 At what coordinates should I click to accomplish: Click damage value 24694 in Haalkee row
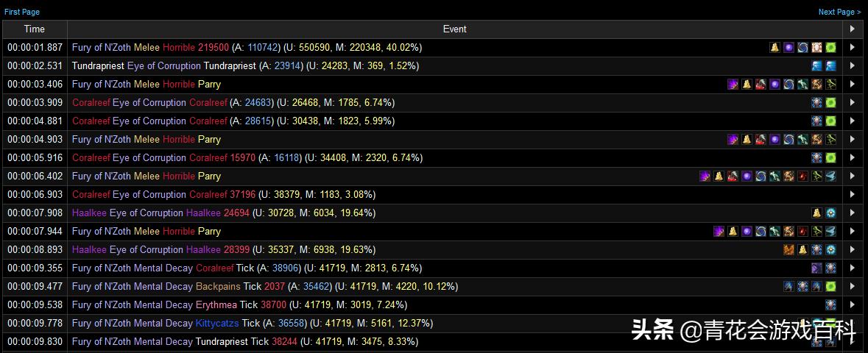(236, 213)
